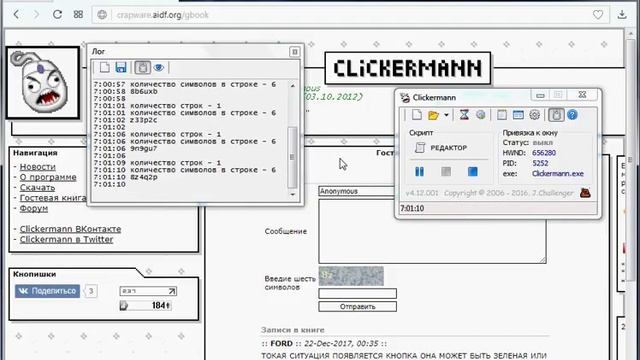Click the Anonymous name input field
Screen dimensions: 640x360
(356, 191)
